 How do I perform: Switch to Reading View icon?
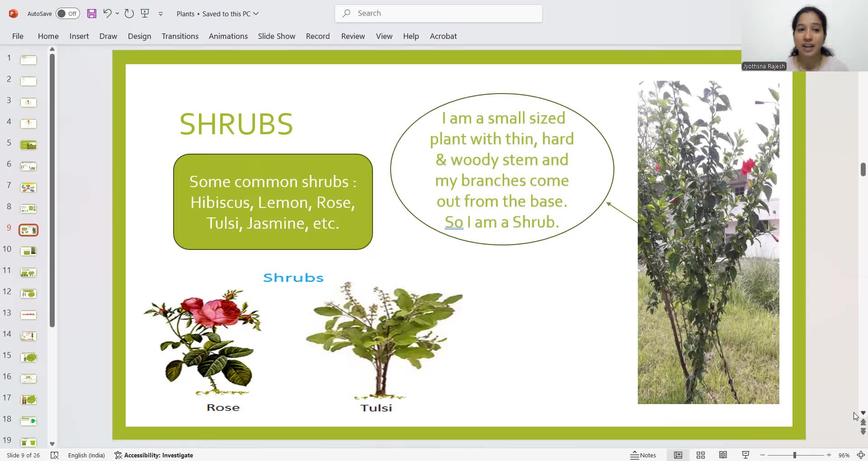pos(723,455)
